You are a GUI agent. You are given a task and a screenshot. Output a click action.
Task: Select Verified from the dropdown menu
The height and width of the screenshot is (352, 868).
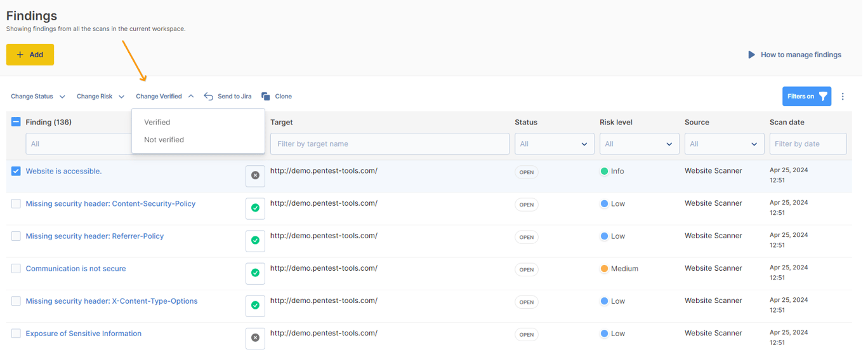(x=157, y=123)
